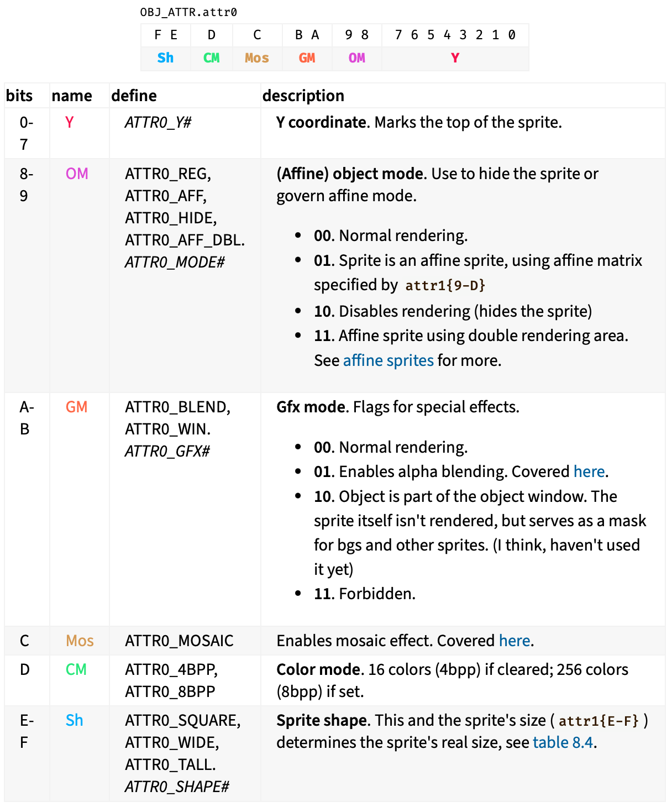Click 'here' link after mosaic effect

point(514,641)
